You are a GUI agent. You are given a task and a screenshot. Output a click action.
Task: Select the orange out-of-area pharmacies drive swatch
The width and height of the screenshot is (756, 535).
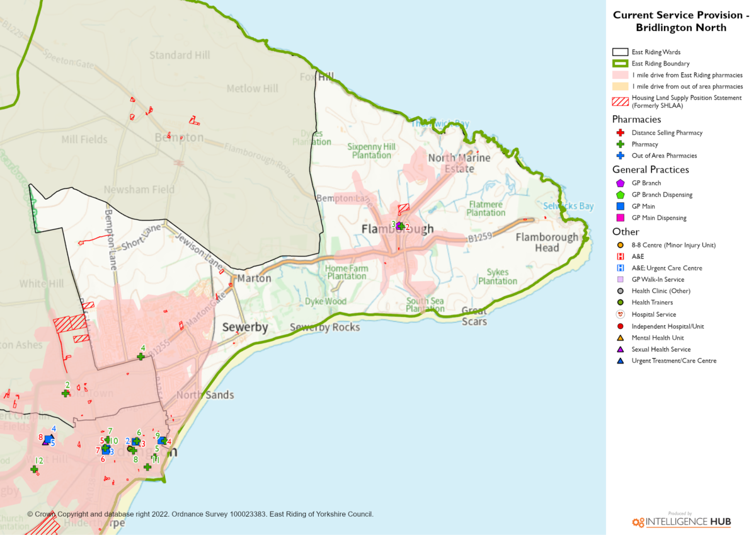tap(620, 86)
